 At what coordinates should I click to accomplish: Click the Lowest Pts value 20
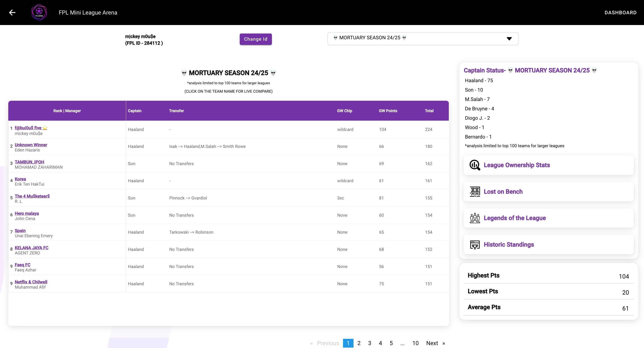[x=625, y=292]
